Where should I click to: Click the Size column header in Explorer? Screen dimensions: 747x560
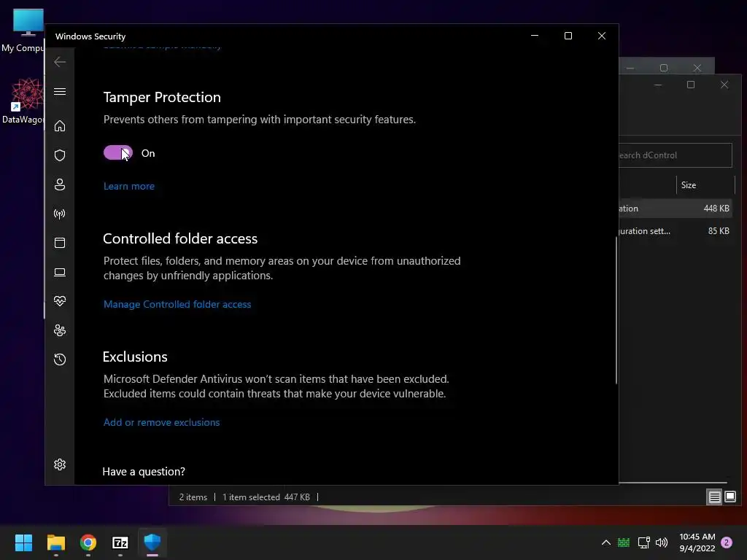pos(705,185)
